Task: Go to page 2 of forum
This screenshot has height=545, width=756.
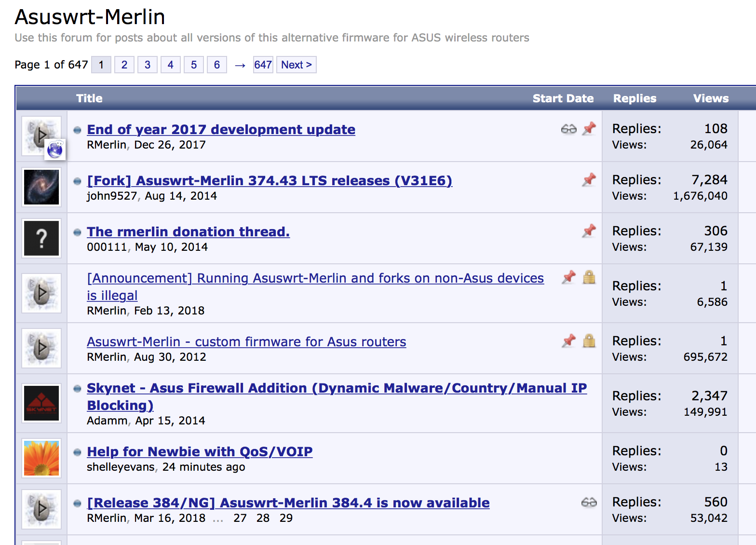Action: [124, 65]
